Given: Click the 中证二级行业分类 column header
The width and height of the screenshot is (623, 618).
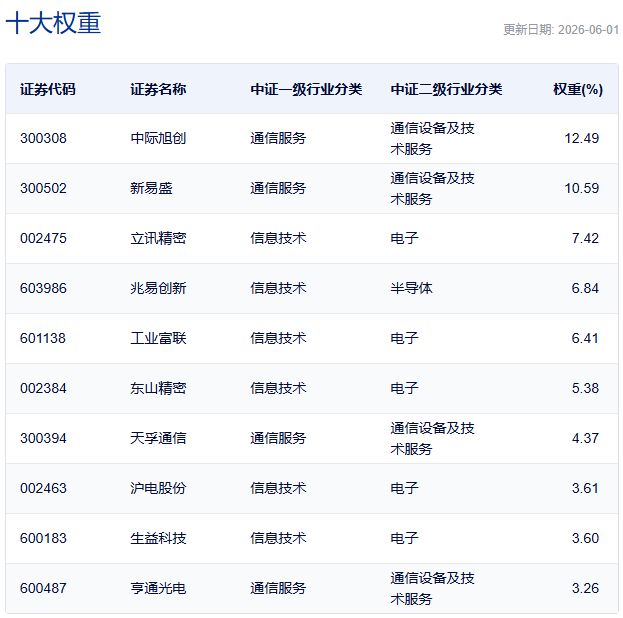Looking at the screenshot, I should pos(447,89).
